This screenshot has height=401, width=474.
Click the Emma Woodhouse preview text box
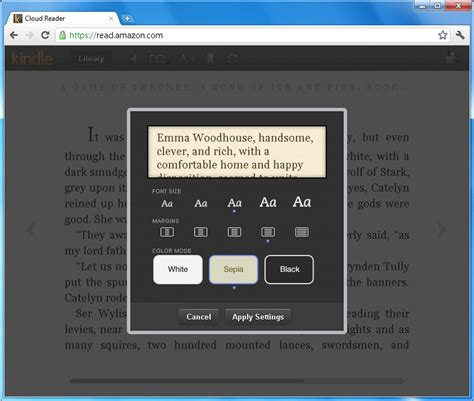coord(237,152)
